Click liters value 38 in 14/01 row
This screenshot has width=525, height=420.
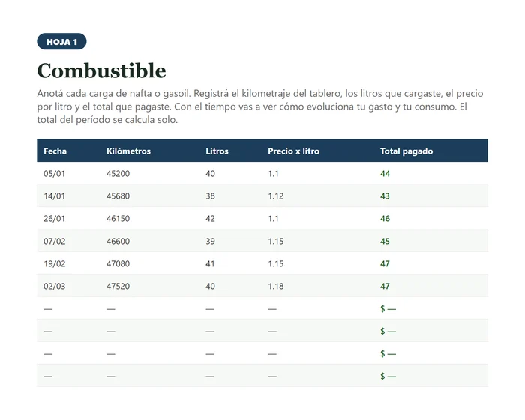[210, 196]
